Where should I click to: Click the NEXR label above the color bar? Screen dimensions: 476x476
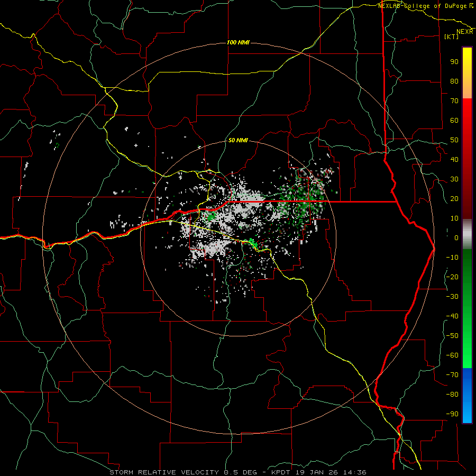pos(465,32)
